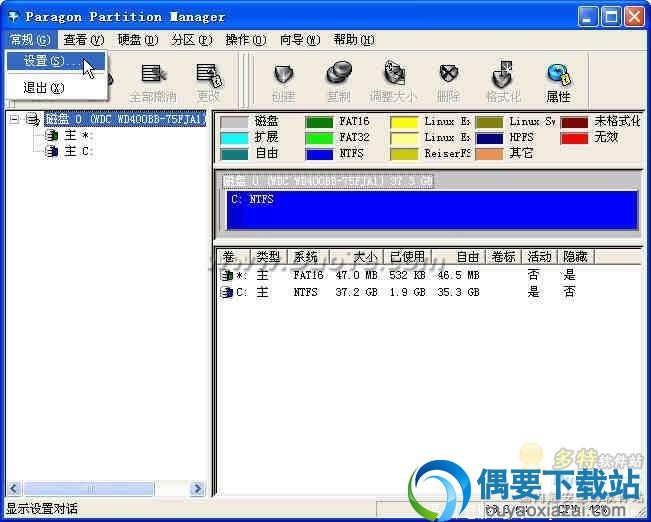Minimize the Paragon Partition Manager window

587,17
